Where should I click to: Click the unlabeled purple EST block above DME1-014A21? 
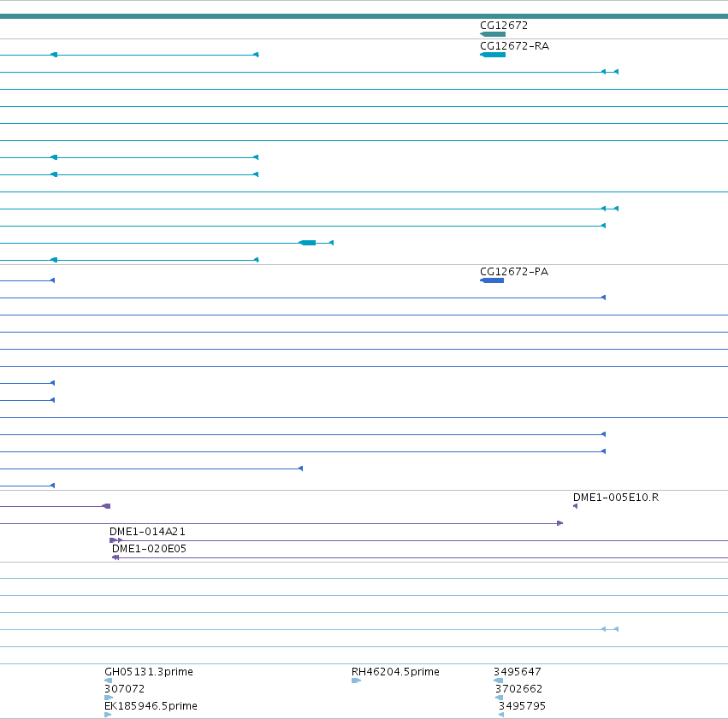click(106, 506)
